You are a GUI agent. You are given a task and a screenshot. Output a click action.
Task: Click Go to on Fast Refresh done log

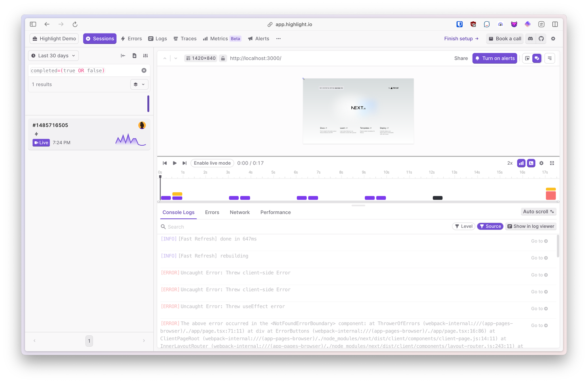[539, 241]
